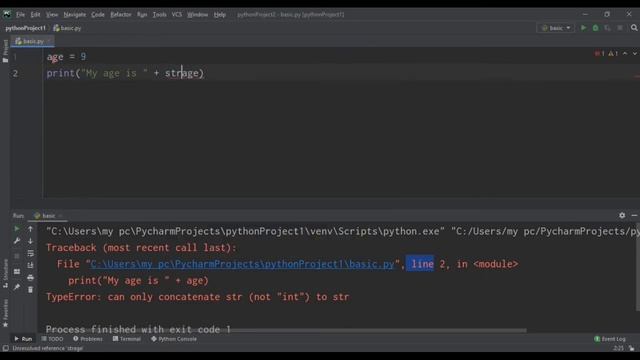640x360 pixels.
Task: Click the Run console horizontal scrollbar
Action: (378, 330)
